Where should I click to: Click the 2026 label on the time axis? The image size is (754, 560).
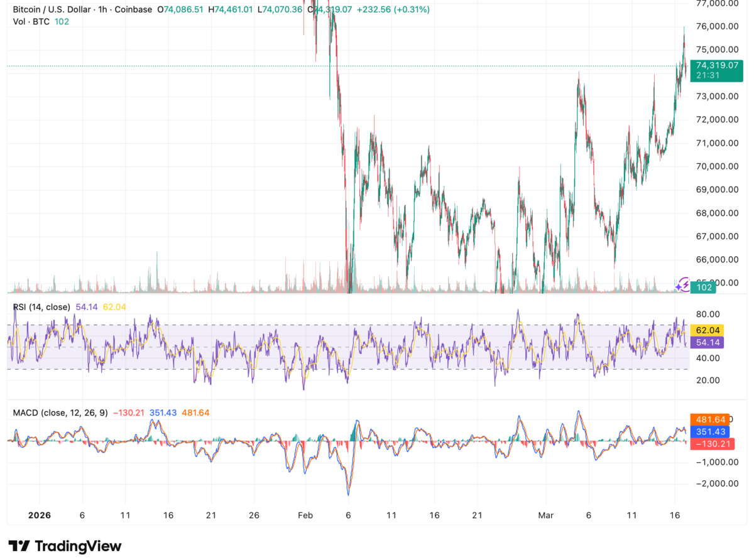coord(40,515)
